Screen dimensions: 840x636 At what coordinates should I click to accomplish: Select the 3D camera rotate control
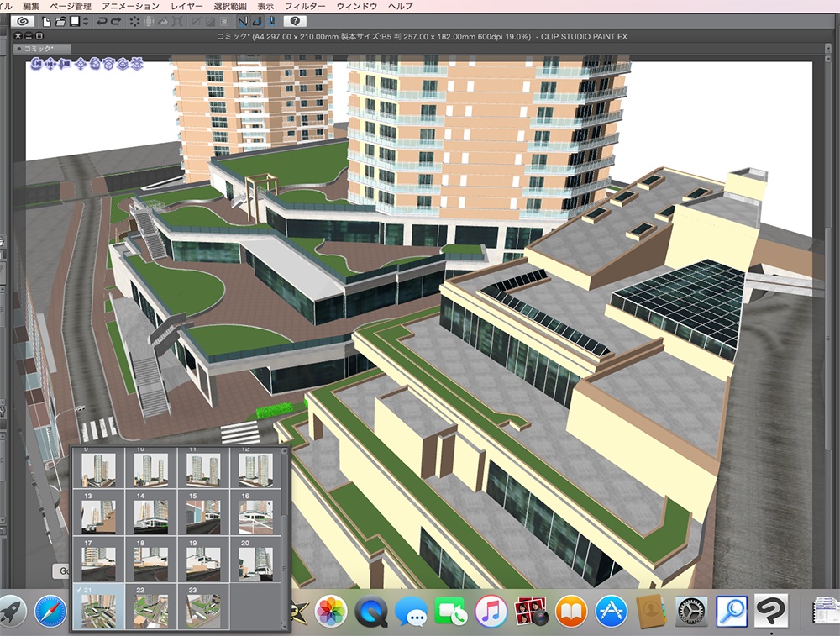(36, 65)
